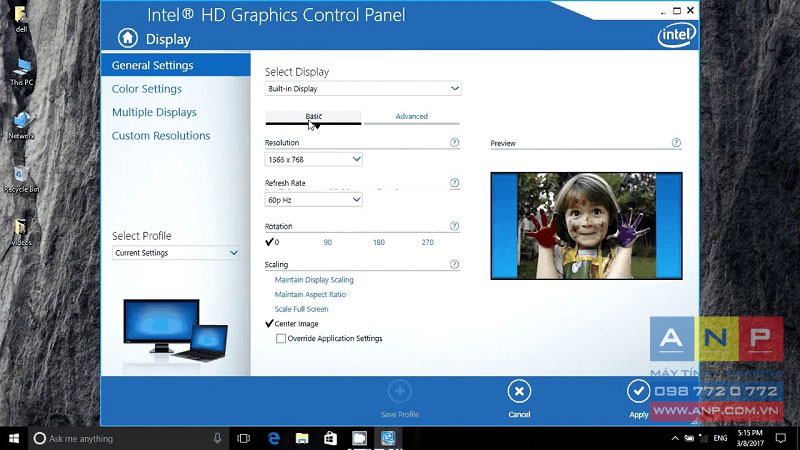
Task: Select Recycle Bin desktop icon
Action: 21,179
